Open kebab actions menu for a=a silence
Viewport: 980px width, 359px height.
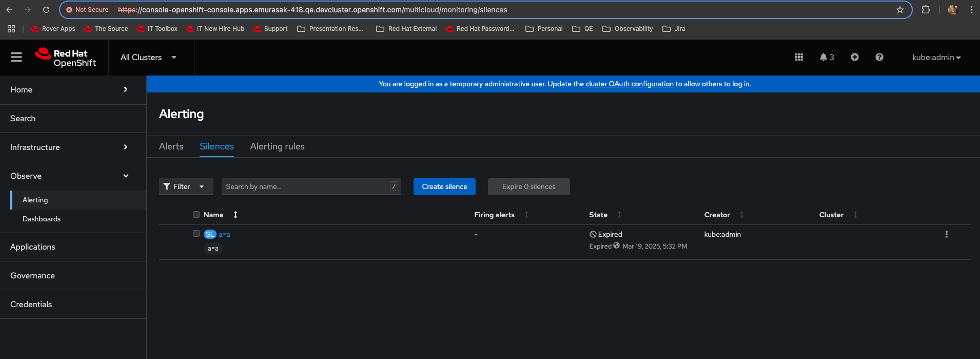[x=947, y=234]
